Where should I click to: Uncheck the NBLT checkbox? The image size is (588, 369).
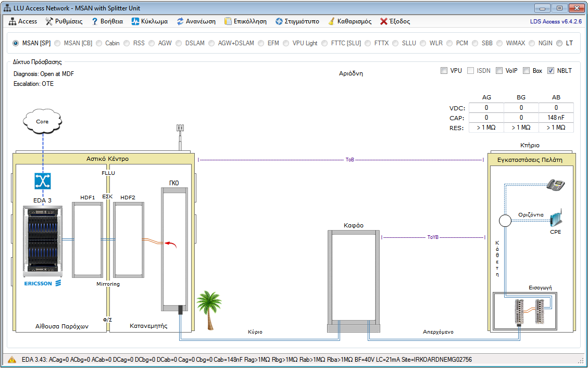[x=551, y=71]
